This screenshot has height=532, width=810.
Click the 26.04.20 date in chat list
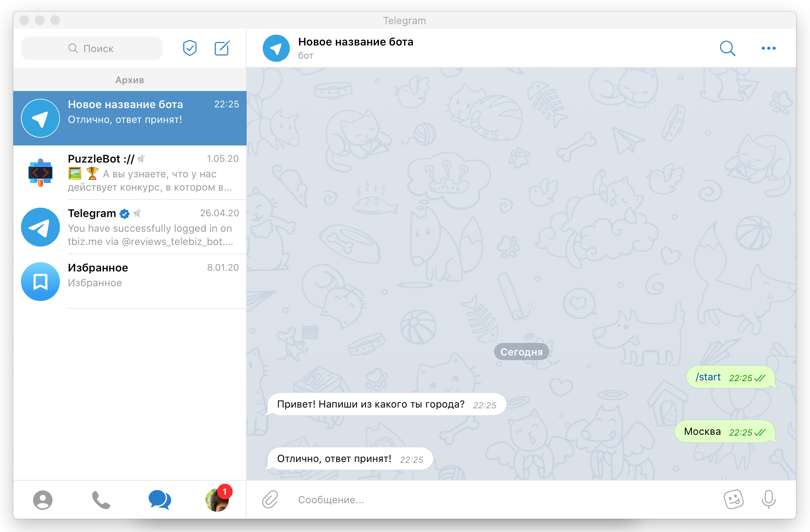pyautogui.click(x=219, y=213)
